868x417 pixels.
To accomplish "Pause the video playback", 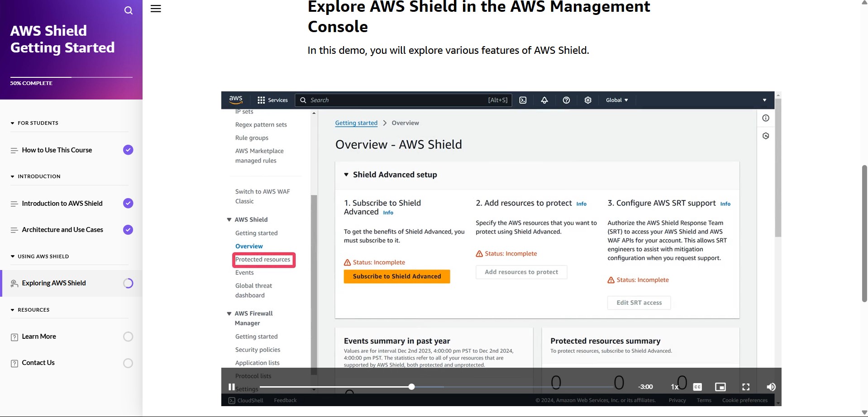I will pyautogui.click(x=232, y=387).
